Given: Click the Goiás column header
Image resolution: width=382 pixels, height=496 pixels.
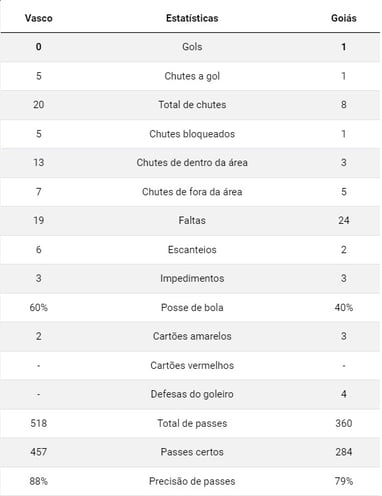Looking at the screenshot, I should pyautogui.click(x=344, y=18).
